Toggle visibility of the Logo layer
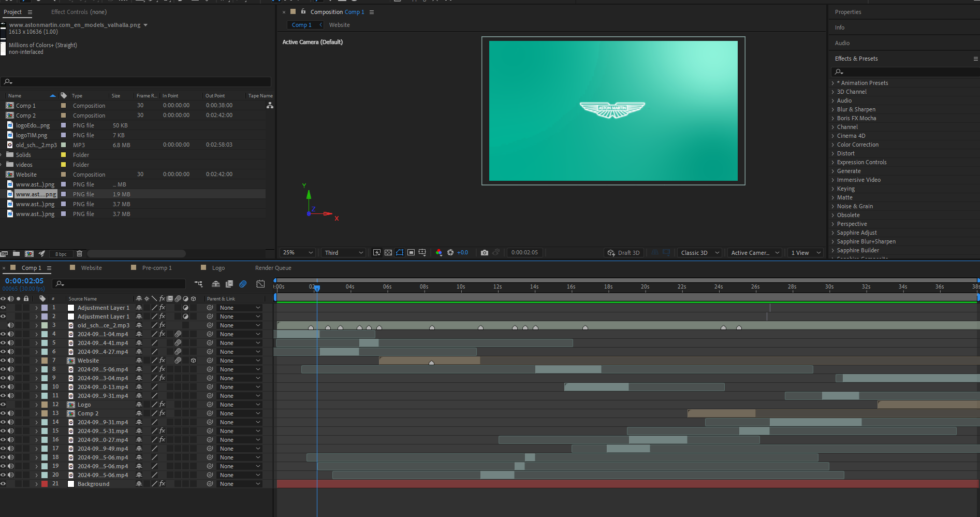The height and width of the screenshot is (517, 980). click(x=3, y=405)
